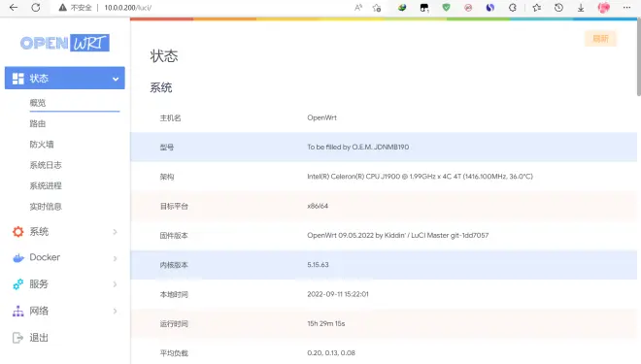Click the Docker menu label
Viewport: 641px width, 364px height.
click(x=45, y=257)
